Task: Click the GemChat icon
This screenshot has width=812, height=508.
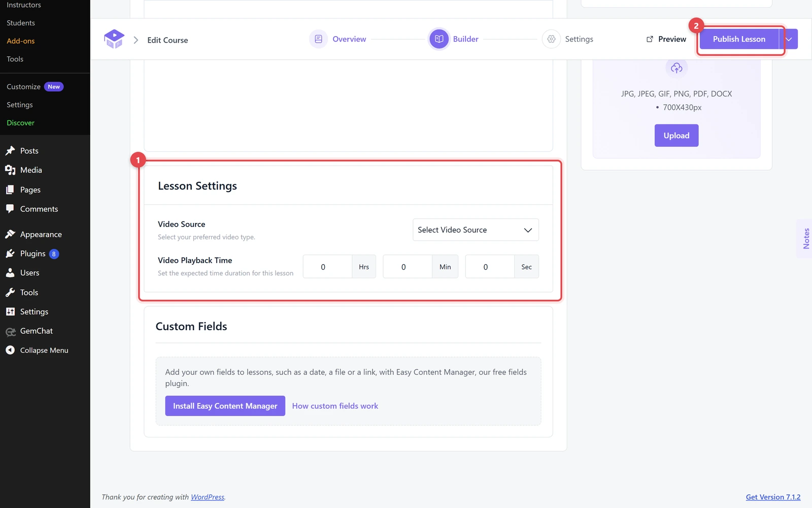Action: tap(10, 331)
